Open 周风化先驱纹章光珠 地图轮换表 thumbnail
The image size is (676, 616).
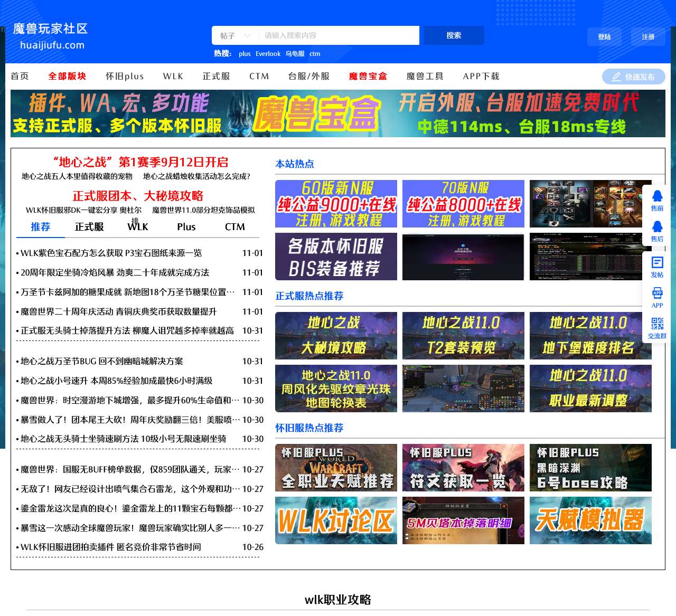pyautogui.click(x=336, y=388)
